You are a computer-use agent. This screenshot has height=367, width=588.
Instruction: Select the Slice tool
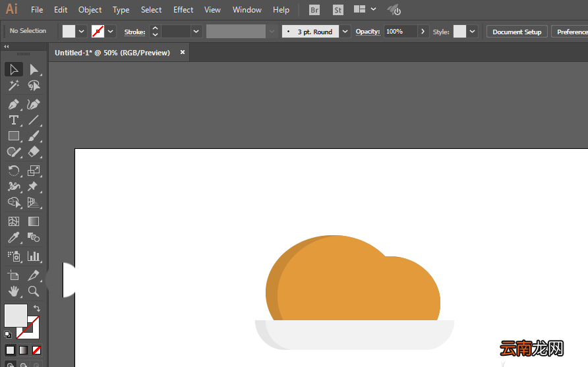[34, 275]
